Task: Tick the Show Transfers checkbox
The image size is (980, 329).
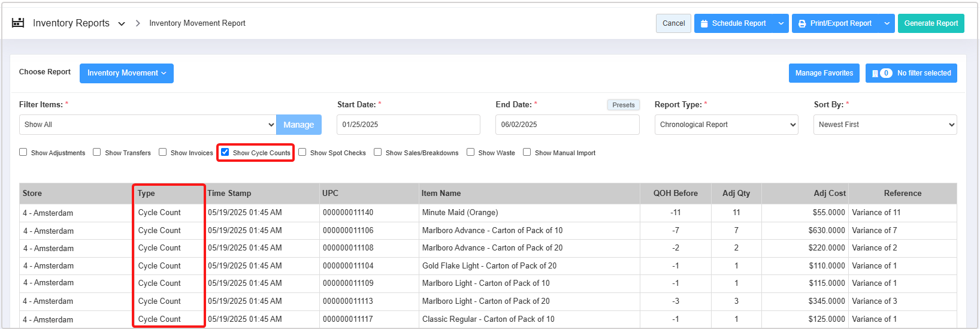Action: [97, 152]
